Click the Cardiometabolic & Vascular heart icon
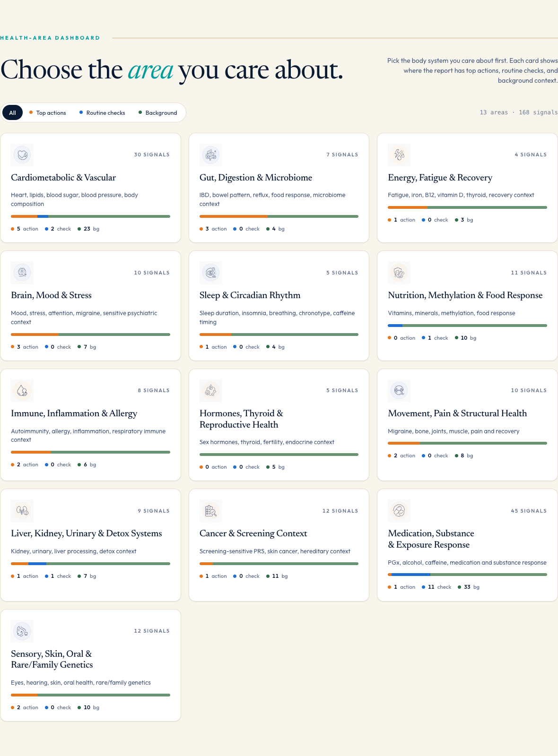 [x=22, y=155]
